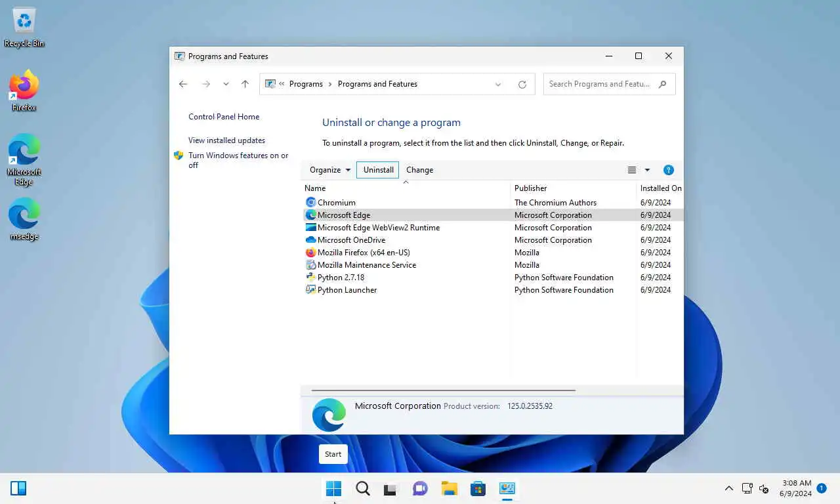The width and height of the screenshot is (840, 504).
Task: Open the Chat taskbar icon
Action: 420,488
